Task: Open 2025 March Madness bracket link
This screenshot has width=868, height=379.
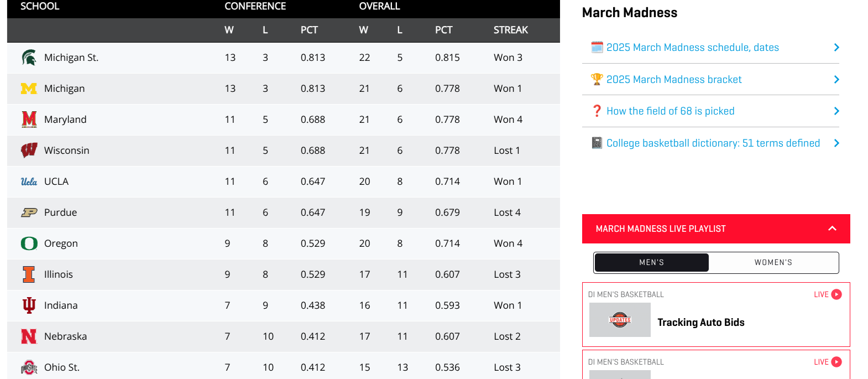Action: click(673, 80)
